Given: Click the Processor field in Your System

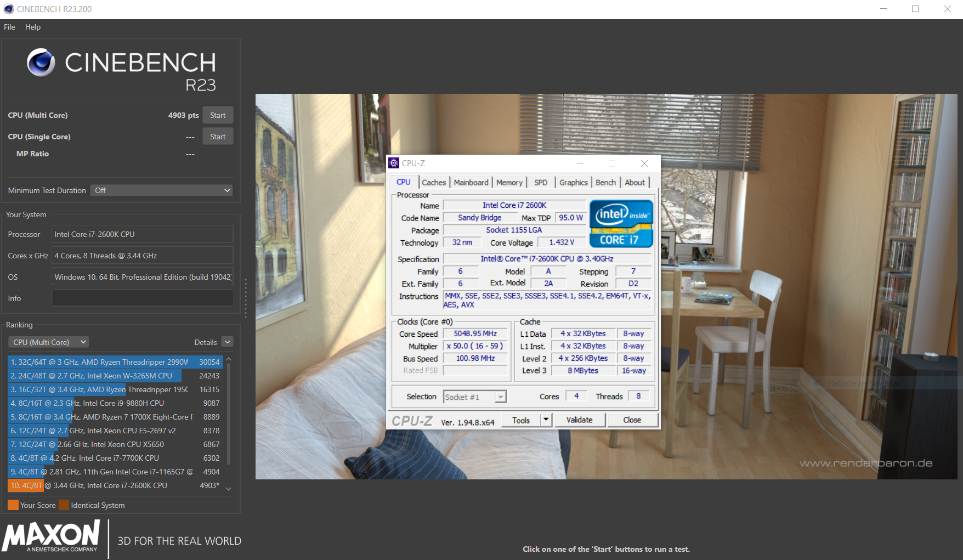Looking at the screenshot, I should 143,234.
